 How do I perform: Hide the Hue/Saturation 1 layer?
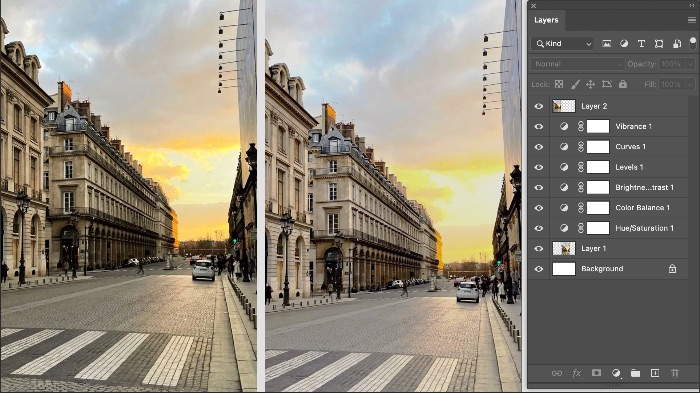pyautogui.click(x=539, y=228)
